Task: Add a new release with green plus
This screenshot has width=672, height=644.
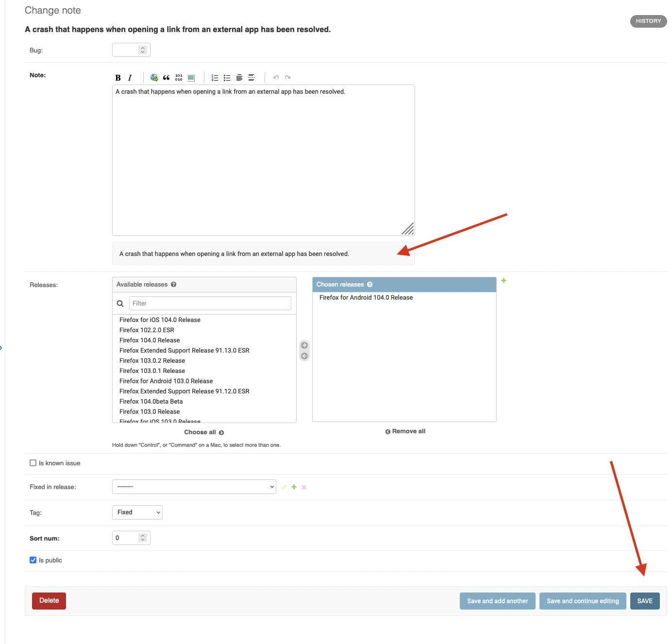Action: [x=504, y=280]
